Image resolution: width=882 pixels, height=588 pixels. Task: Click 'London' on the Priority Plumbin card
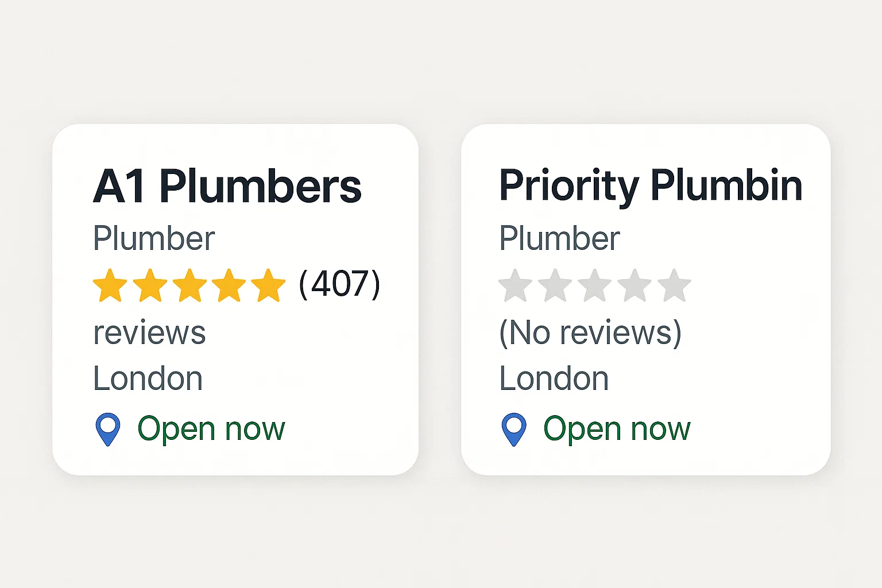click(554, 378)
